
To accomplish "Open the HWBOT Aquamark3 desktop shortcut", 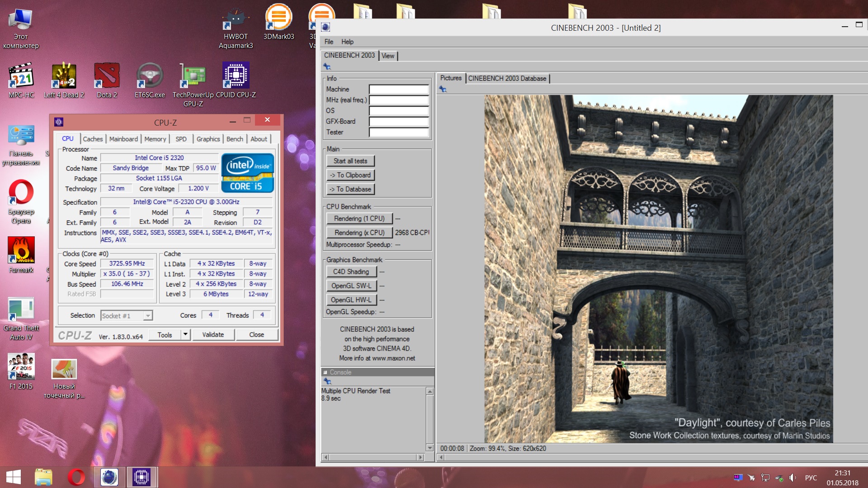I will (x=236, y=28).
